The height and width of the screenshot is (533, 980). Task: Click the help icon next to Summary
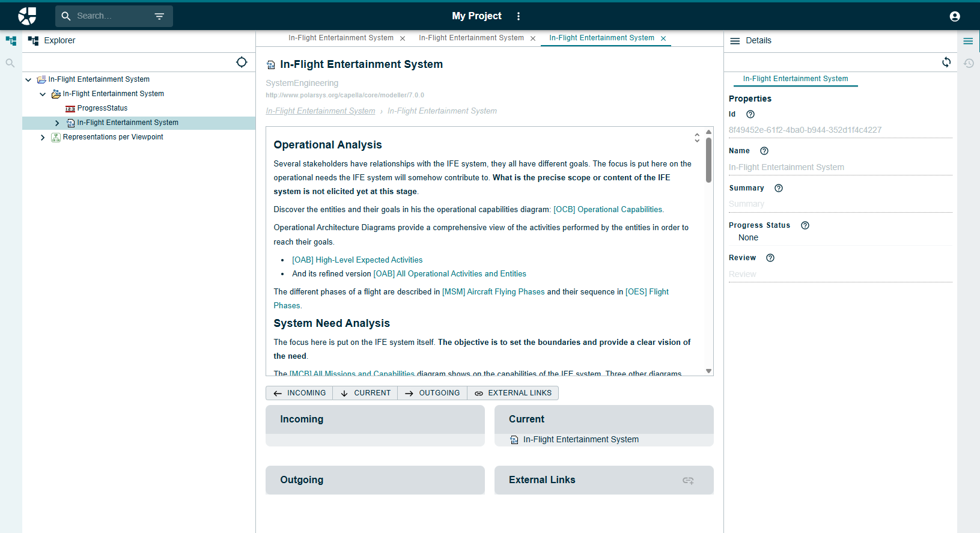[x=779, y=188]
